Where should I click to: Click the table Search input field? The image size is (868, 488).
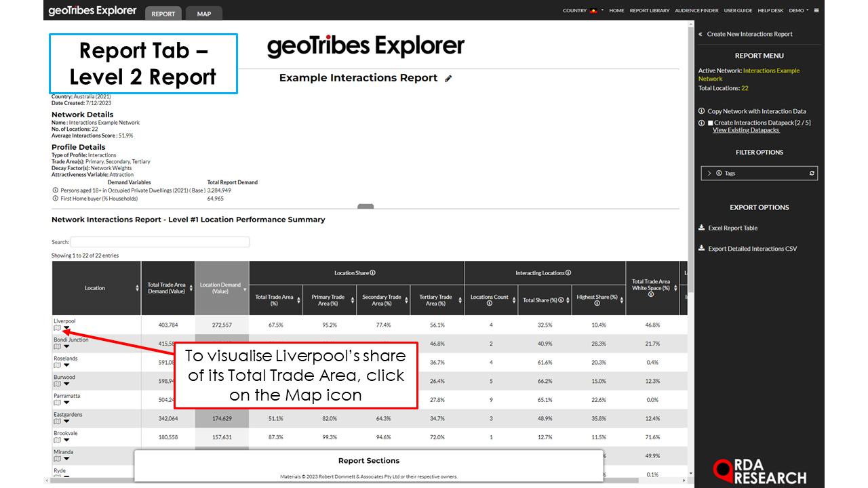pyautogui.click(x=160, y=242)
